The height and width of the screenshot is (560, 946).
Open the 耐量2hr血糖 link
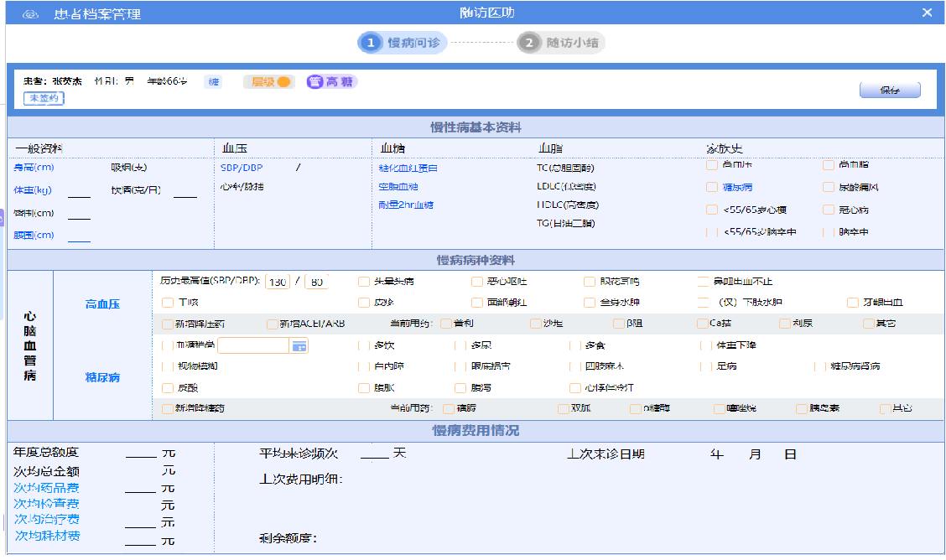[x=406, y=205]
